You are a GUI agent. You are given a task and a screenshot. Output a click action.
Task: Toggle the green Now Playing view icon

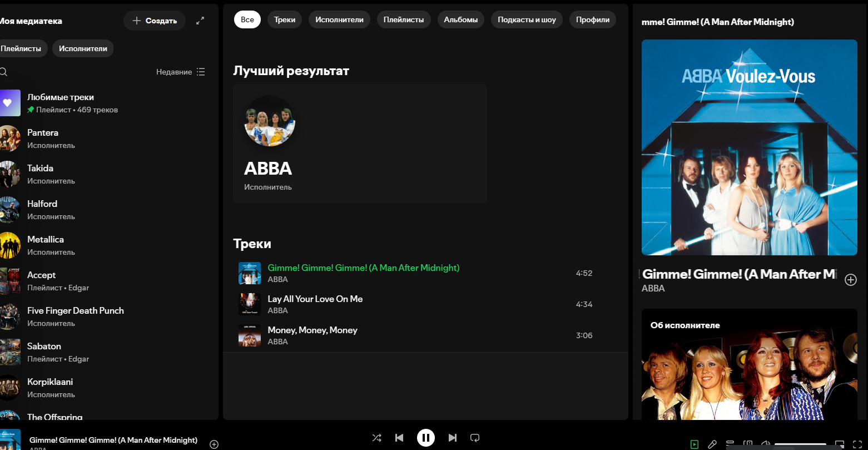click(x=695, y=444)
